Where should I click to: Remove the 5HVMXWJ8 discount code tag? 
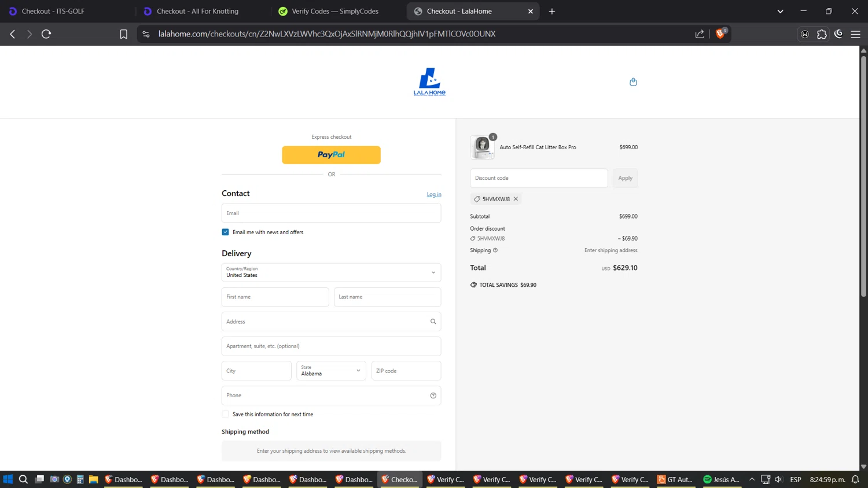(516, 199)
